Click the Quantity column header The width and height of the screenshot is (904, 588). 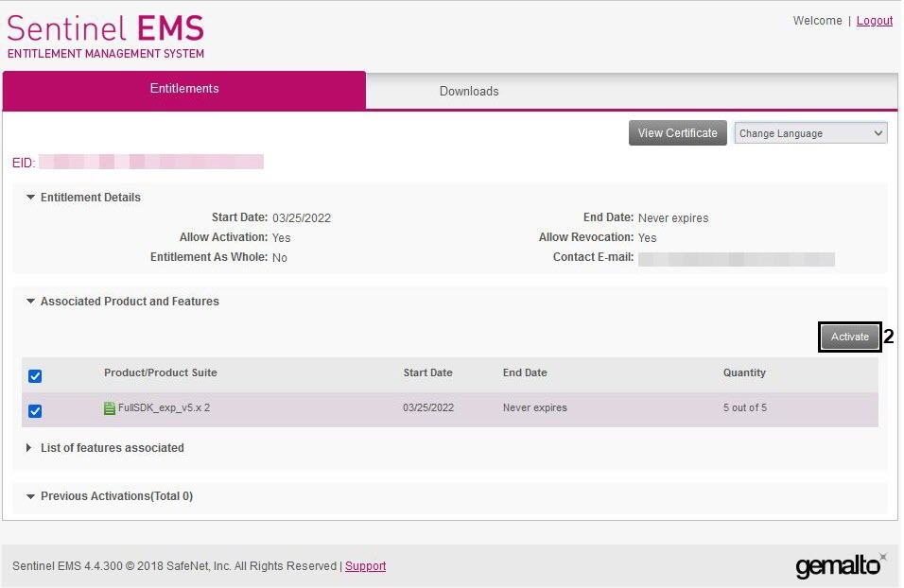coord(744,373)
